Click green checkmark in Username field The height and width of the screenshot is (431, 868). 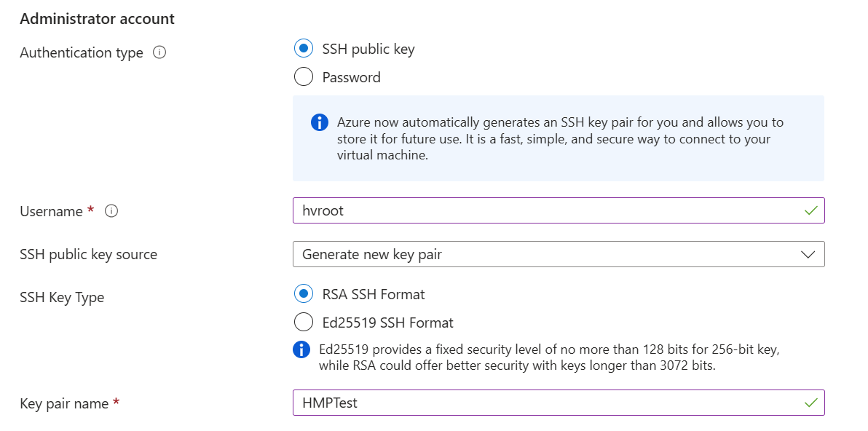(812, 210)
